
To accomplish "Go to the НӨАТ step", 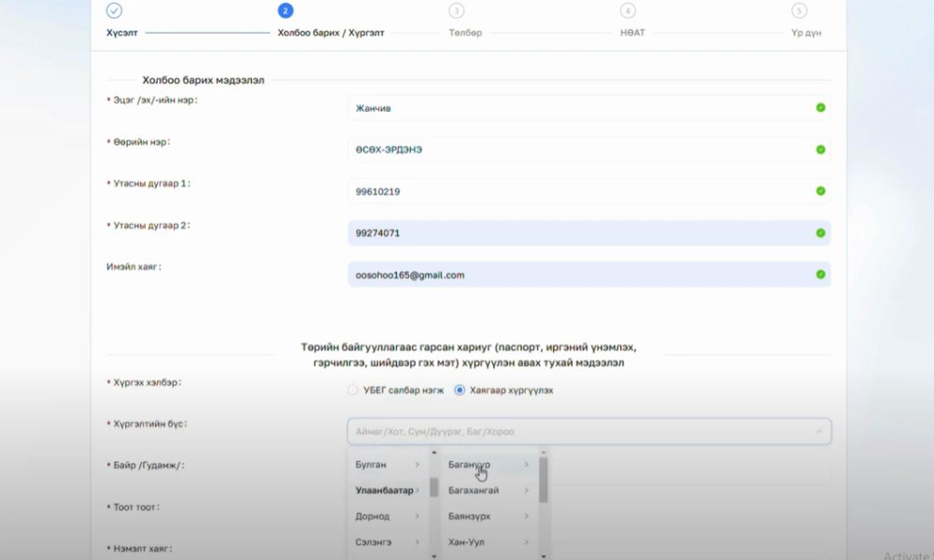I will pos(632,33).
